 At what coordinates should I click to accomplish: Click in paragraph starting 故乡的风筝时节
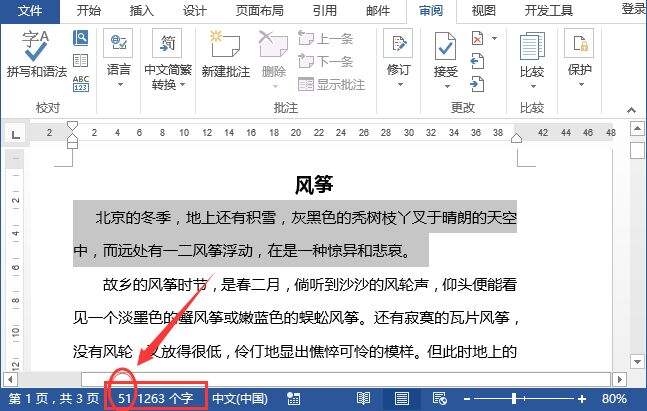point(295,318)
